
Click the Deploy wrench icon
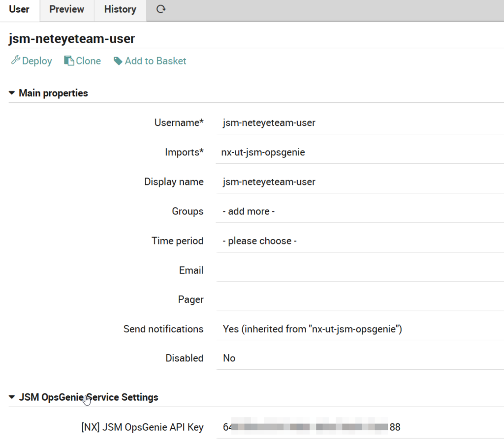(x=15, y=60)
